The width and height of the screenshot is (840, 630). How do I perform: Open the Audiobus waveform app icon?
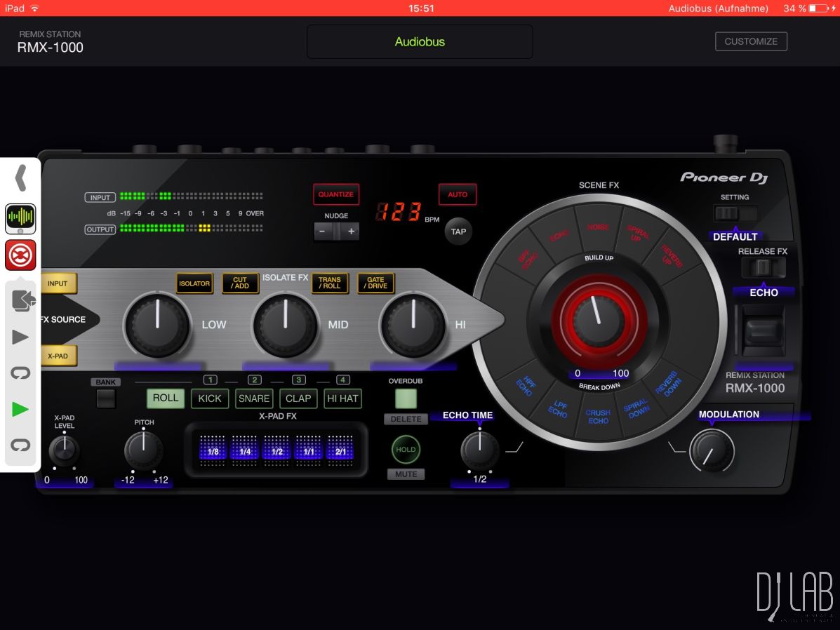click(20, 217)
